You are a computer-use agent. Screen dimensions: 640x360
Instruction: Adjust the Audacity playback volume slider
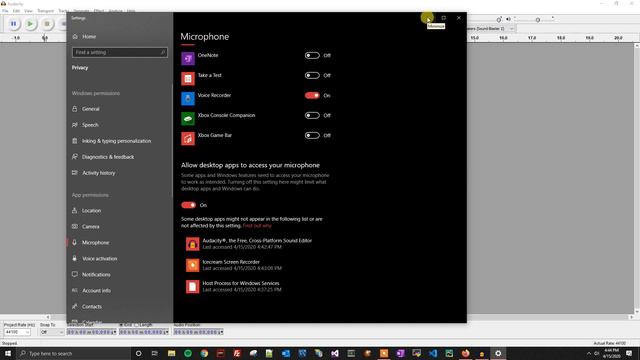coord(538,20)
